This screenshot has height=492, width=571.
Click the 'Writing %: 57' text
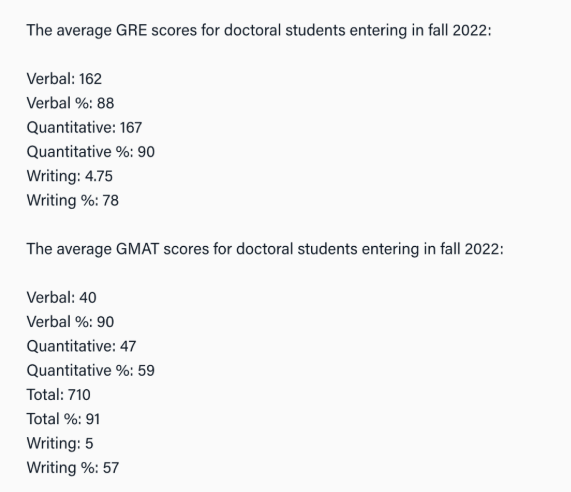point(73,468)
